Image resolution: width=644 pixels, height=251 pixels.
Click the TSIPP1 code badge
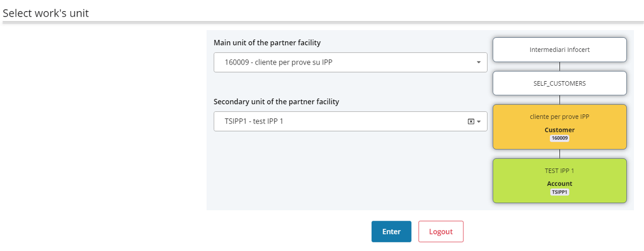point(559,192)
